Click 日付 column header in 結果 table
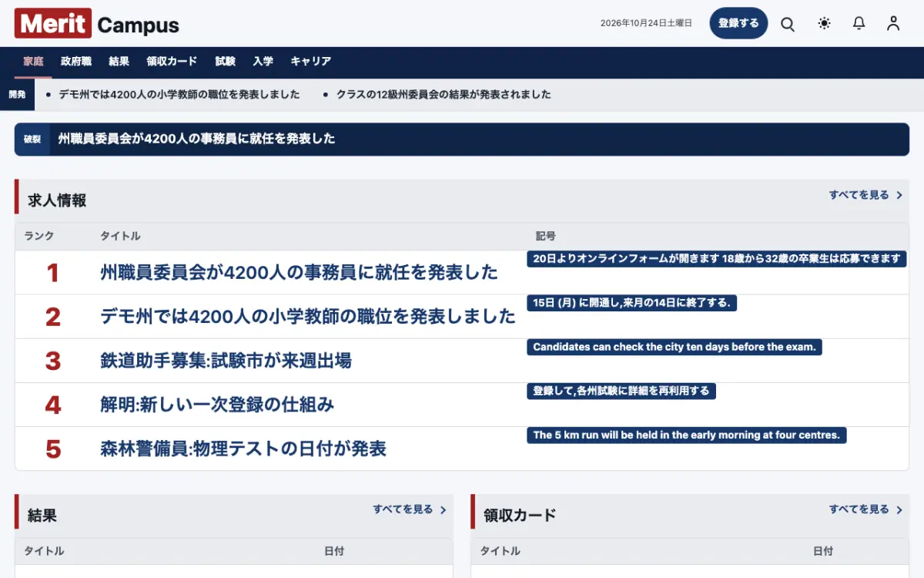 coord(334,551)
